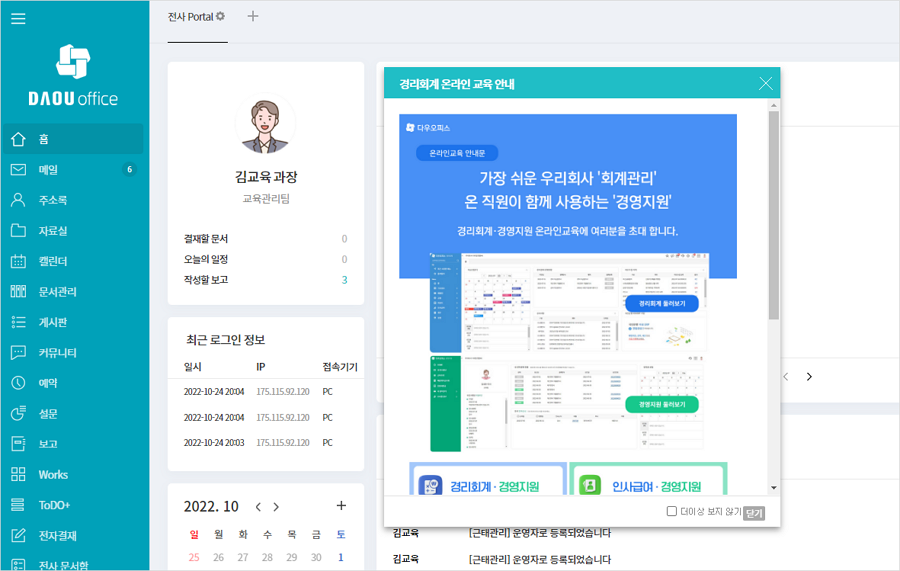This screenshot has width=900, height=571.
Task: Click the 경영지원 둘러보기 button
Action: coord(662,405)
